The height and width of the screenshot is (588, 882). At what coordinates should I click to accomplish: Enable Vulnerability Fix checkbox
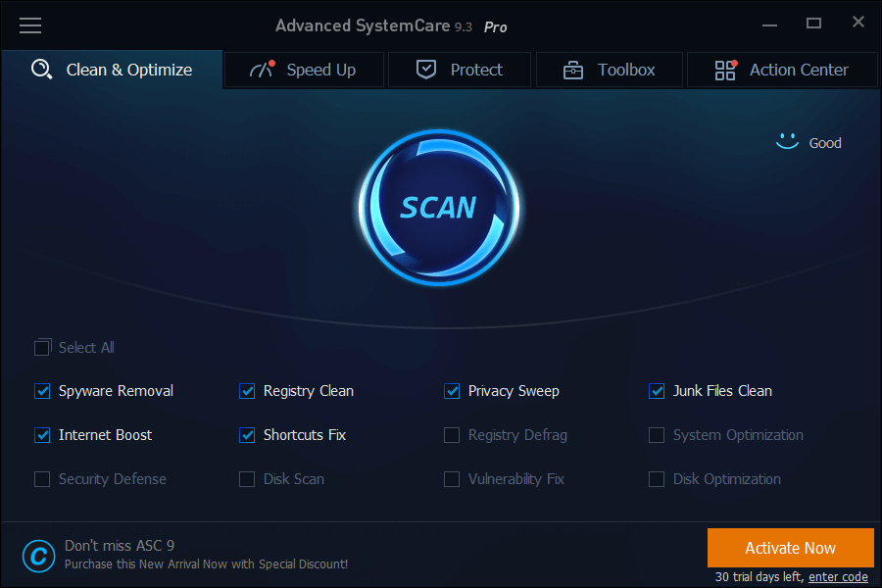point(452,479)
